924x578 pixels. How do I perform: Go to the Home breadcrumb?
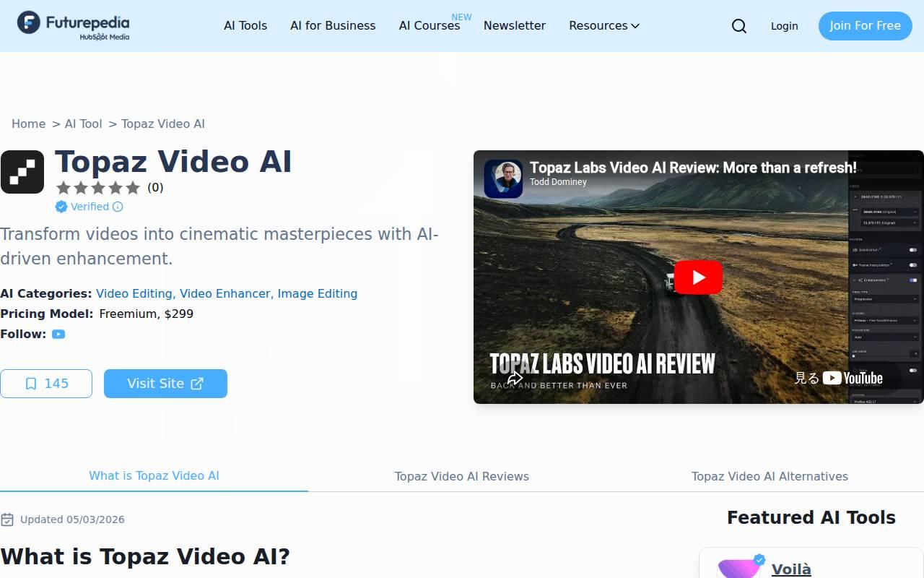28,124
